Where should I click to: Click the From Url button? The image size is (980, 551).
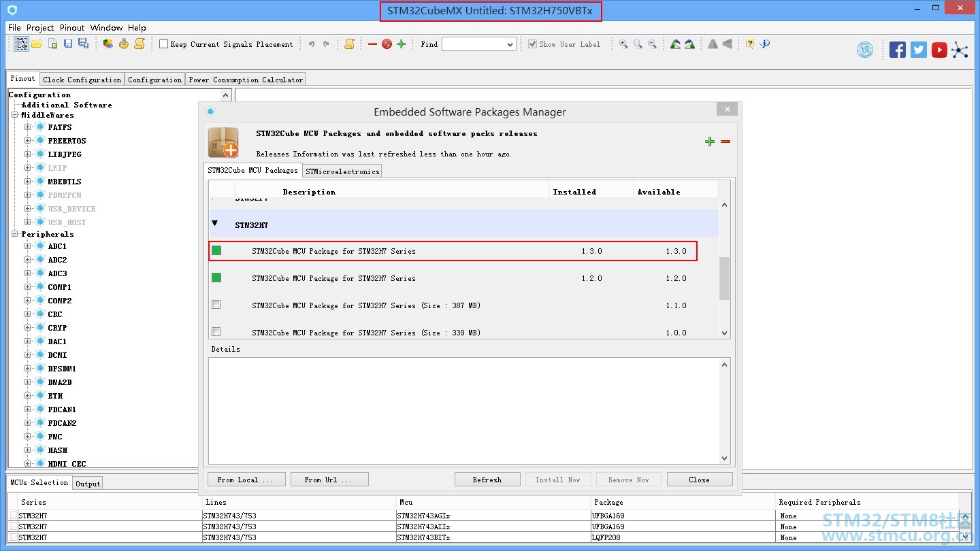[x=329, y=480]
